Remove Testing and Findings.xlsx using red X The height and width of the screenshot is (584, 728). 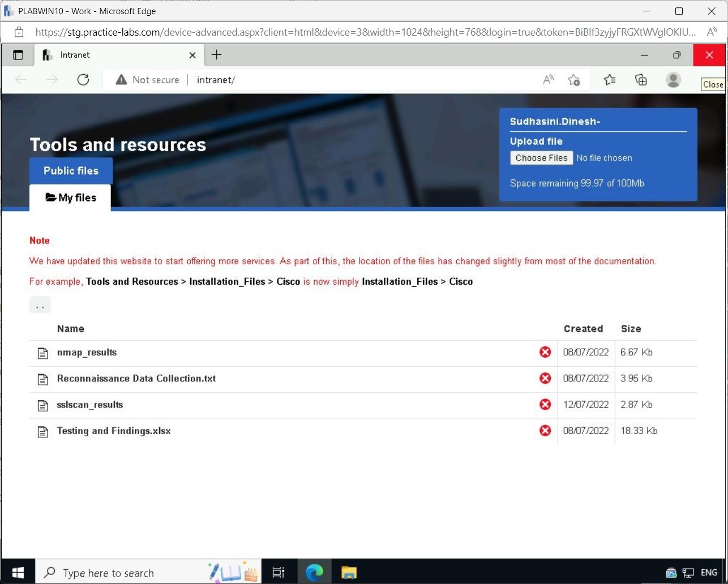(545, 431)
